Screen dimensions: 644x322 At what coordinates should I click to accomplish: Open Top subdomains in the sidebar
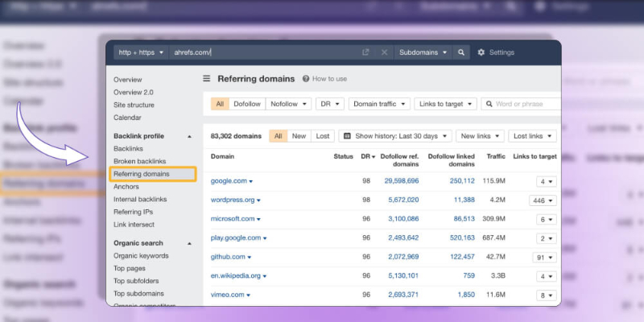pos(138,294)
